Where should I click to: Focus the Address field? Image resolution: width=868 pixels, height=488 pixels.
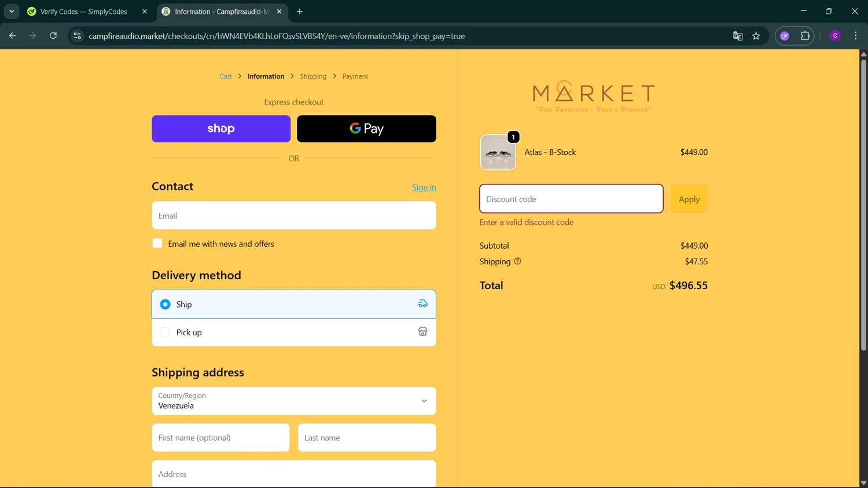click(294, 474)
